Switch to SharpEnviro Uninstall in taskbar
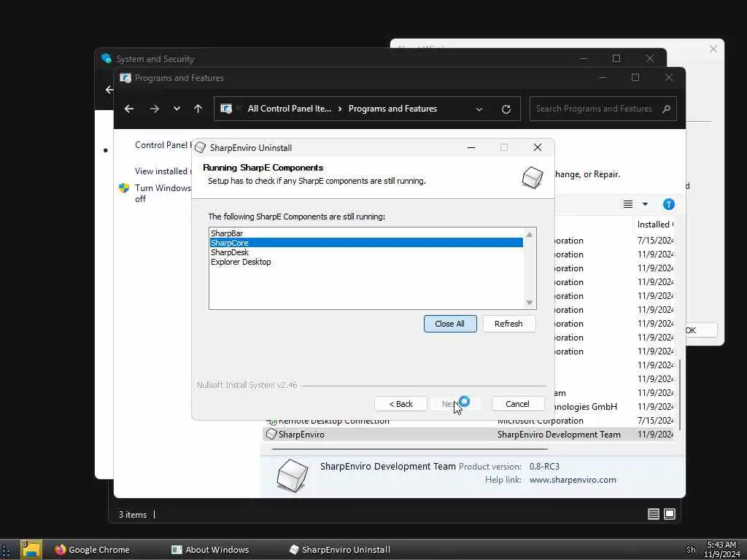Viewport: 747px width, 560px height. point(340,550)
